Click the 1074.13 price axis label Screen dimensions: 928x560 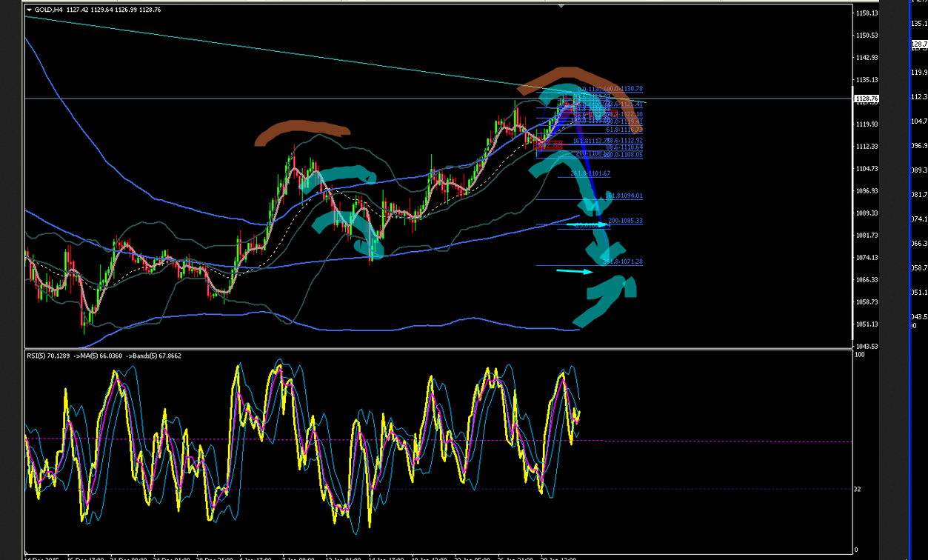867,258
